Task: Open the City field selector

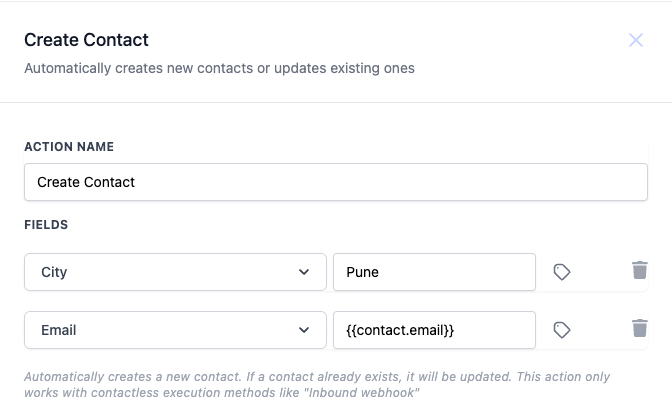Action: (175, 272)
